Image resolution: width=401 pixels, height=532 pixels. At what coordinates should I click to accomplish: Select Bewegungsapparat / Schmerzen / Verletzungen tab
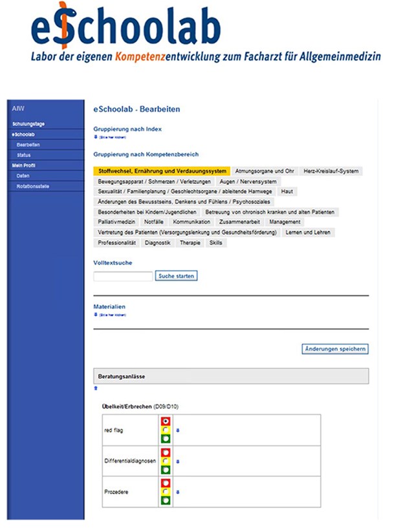click(154, 182)
